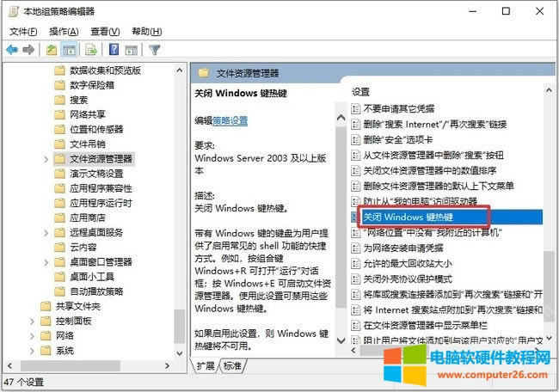Open the 策略设置 link
The width and height of the screenshot is (559, 392).
(230, 120)
